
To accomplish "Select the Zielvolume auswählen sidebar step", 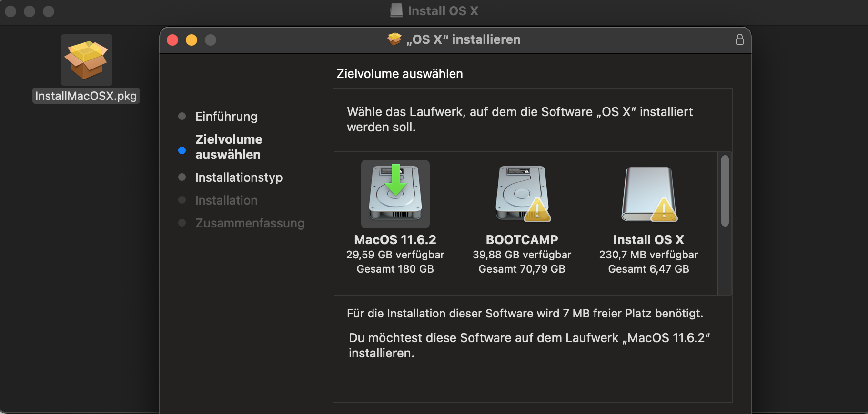I will coord(229,147).
